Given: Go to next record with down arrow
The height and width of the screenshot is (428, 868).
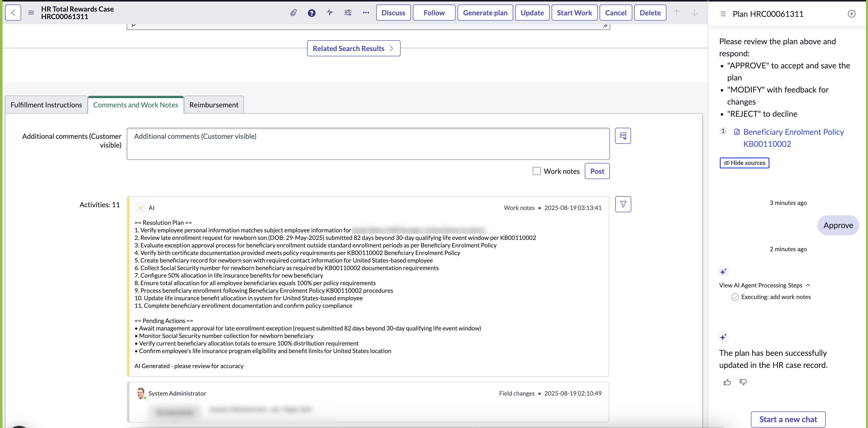Looking at the screenshot, I should coord(694,13).
